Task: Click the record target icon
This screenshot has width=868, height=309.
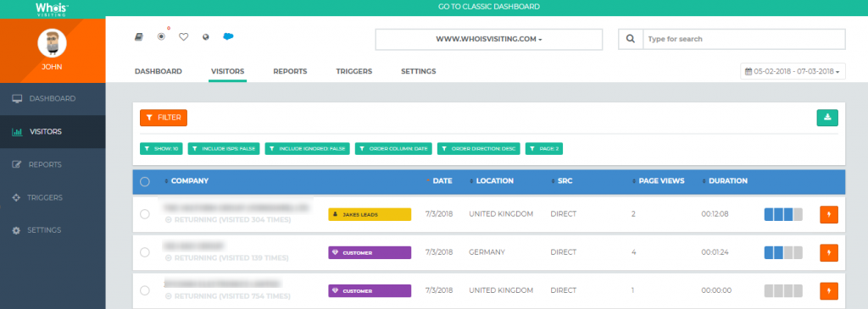Action: 161,36
